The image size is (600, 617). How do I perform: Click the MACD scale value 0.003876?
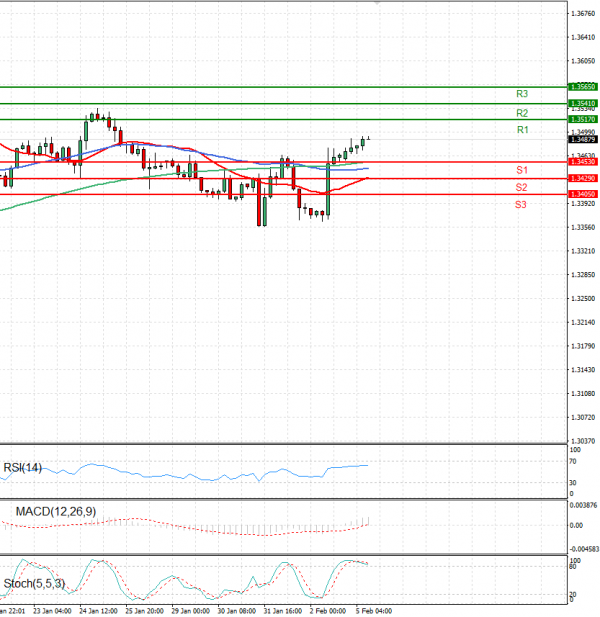pyautogui.click(x=583, y=505)
